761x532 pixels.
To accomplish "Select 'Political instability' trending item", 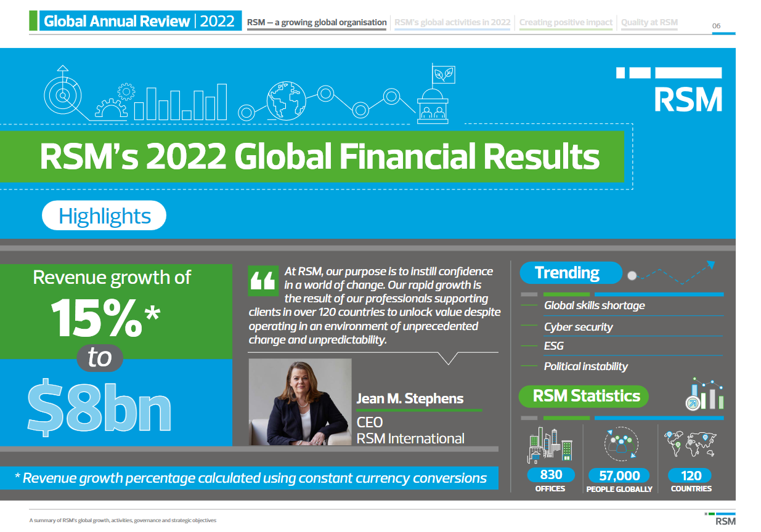I will coord(585,366).
